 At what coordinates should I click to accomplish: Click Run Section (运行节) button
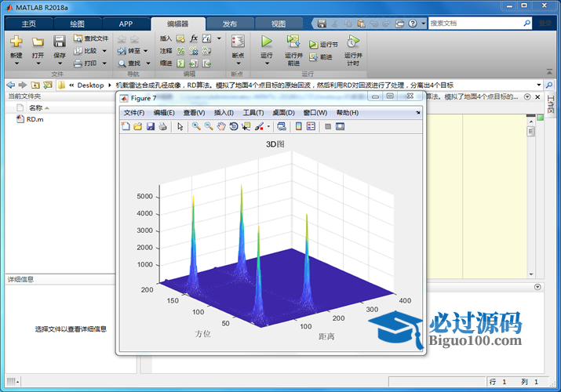click(323, 45)
